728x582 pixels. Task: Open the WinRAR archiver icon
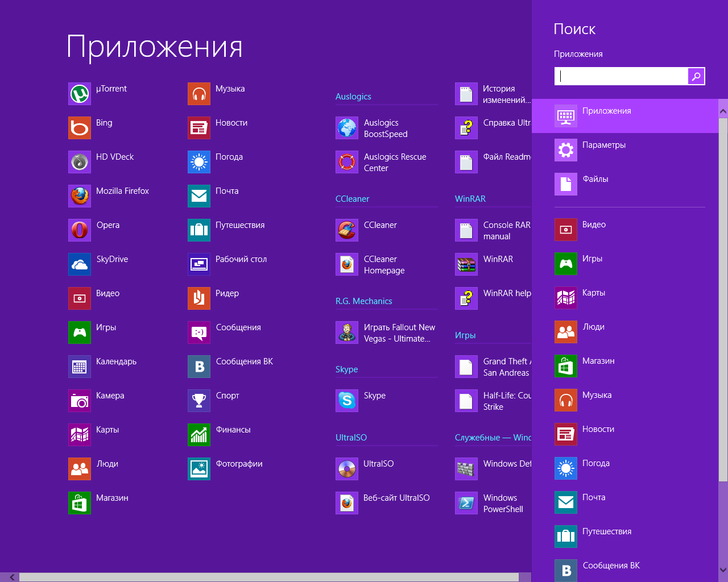(466, 264)
